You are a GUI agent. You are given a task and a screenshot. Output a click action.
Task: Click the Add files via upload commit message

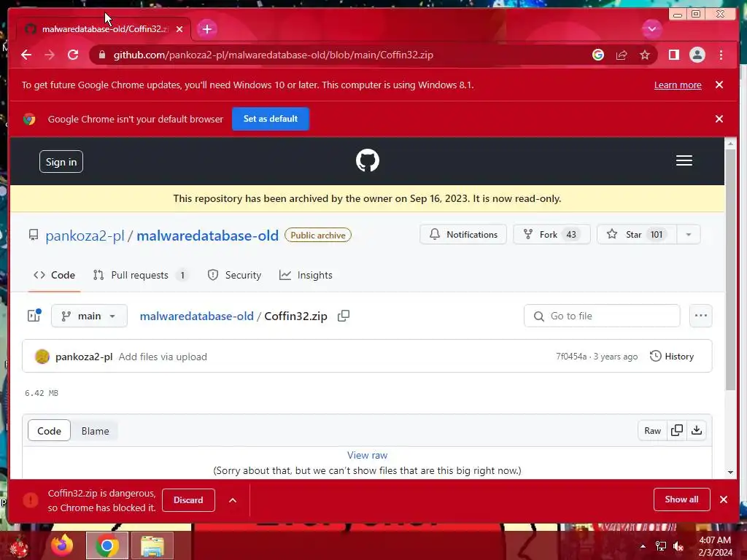coord(163,357)
